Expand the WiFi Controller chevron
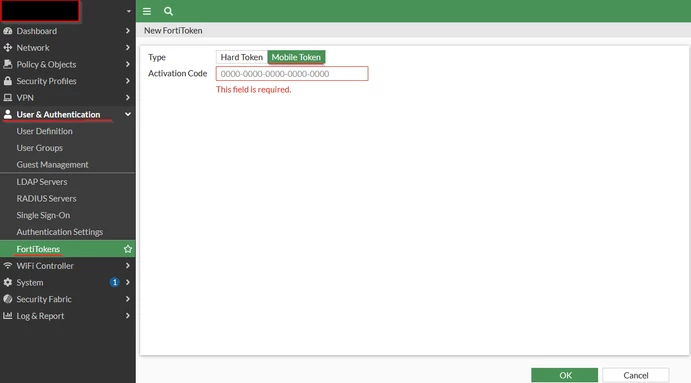 coord(127,266)
